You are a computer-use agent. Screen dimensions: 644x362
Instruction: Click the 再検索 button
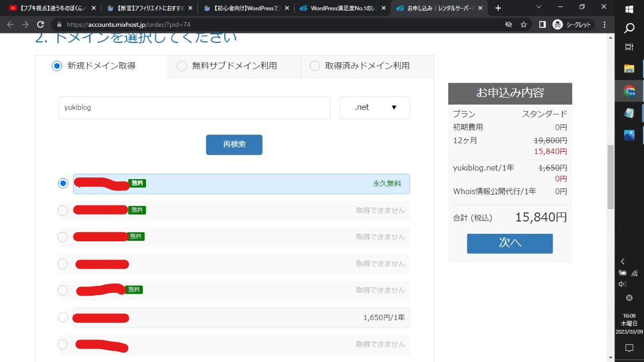tap(234, 145)
